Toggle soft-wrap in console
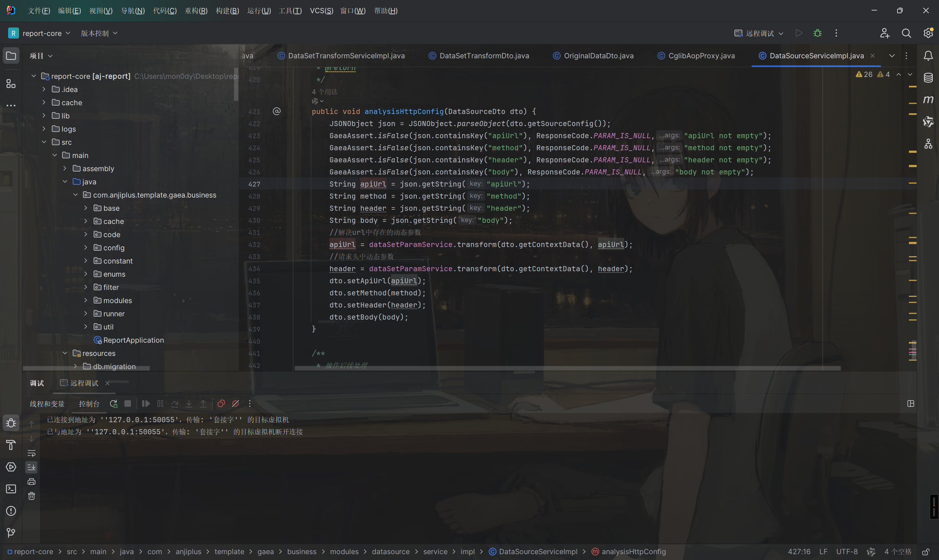Viewport: 939px width, 560px height. point(32,453)
